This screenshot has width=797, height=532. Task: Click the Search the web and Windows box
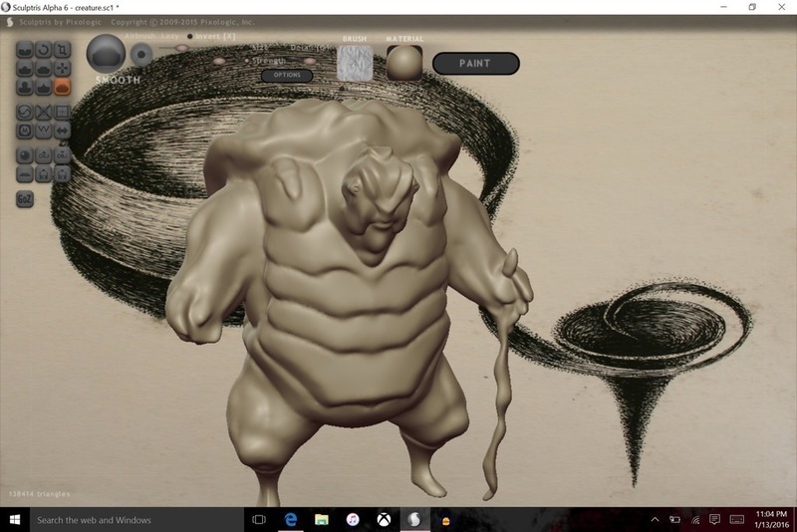click(136, 520)
